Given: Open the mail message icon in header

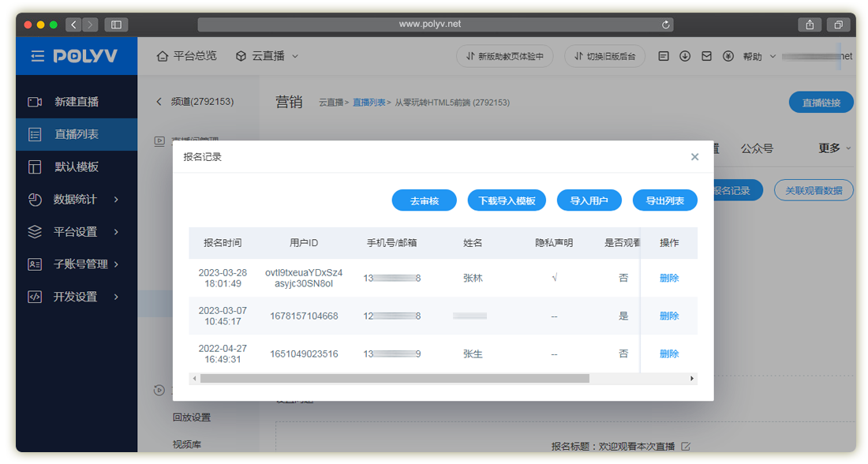Looking at the screenshot, I should 706,56.
